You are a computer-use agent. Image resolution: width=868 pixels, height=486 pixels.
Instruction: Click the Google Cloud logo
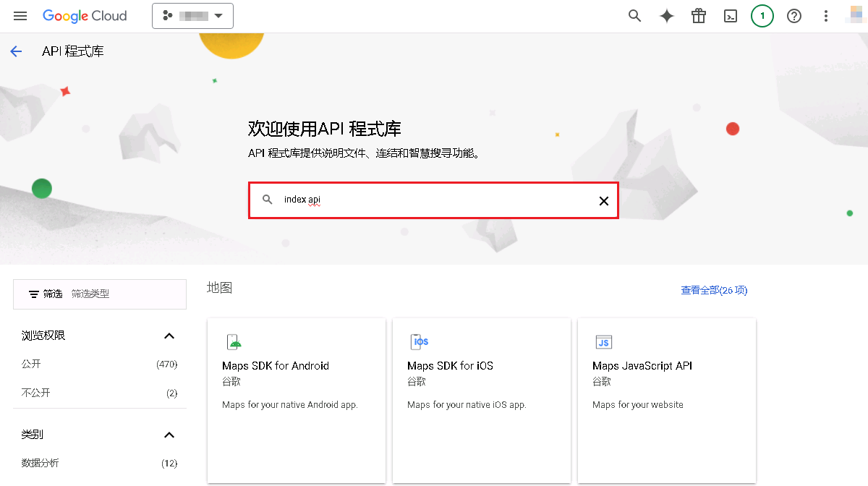[85, 16]
